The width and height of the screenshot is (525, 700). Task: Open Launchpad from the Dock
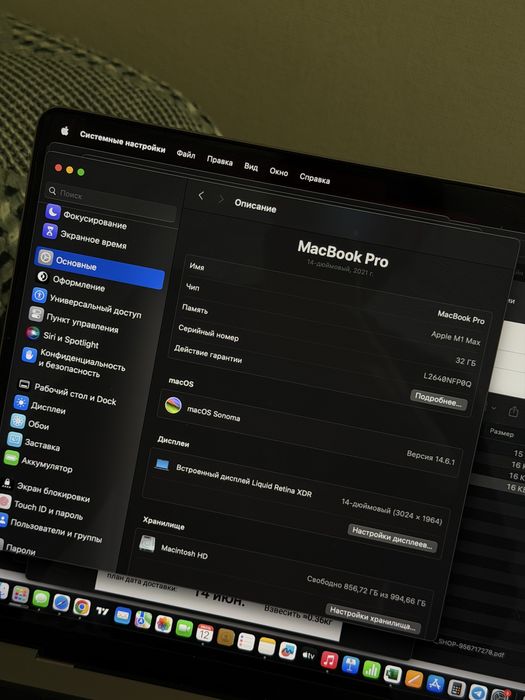point(20,595)
